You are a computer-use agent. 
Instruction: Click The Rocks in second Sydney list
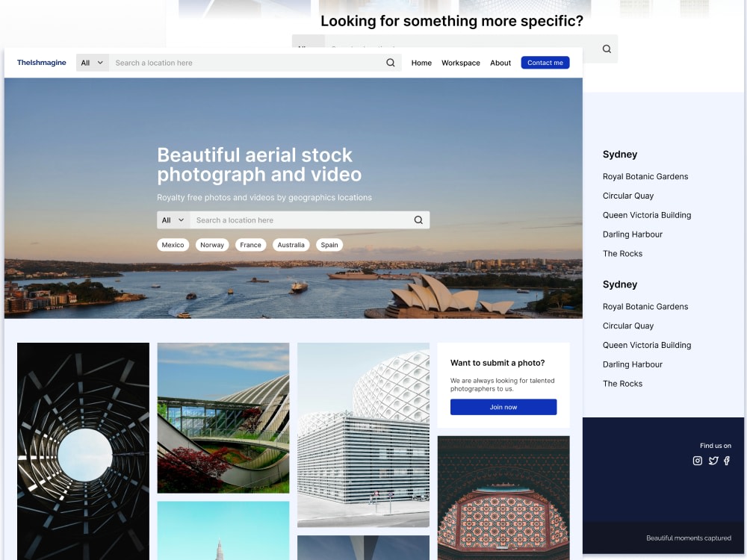[x=622, y=384]
